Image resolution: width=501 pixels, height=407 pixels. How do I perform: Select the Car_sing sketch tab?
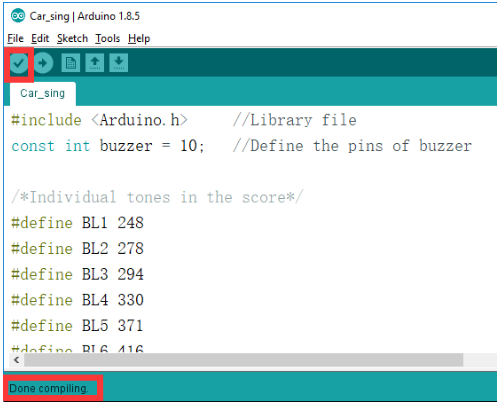(x=43, y=94)
